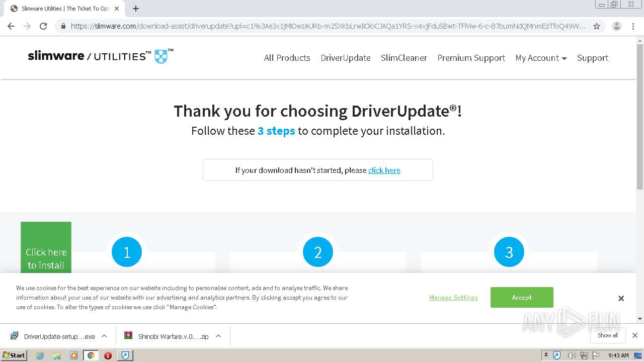The width and height of the screenshot is (644, 362).
Task: Select the Slimware Utilities browser tab
Action: [65, 9]
